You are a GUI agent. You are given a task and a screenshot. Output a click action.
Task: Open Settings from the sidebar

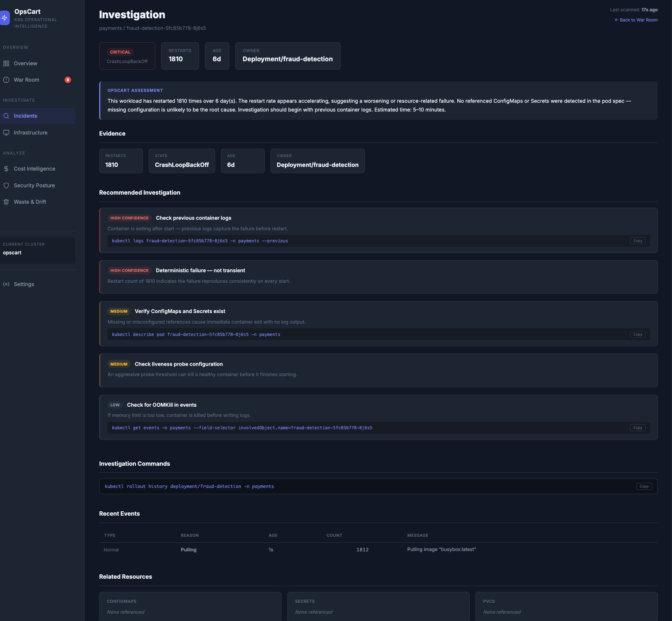click(x=38, y=284)
